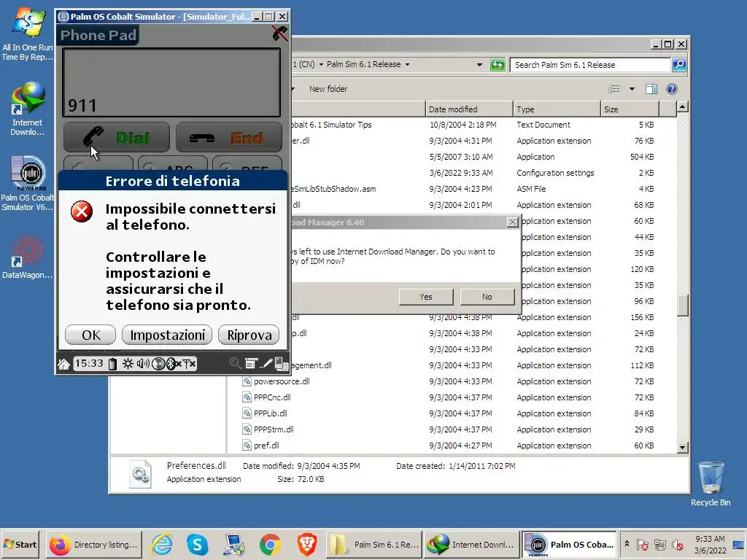Screen dimensions: 747x560
Task: Open All In One Runtimes desktop icon
Action: click(27, 34)
